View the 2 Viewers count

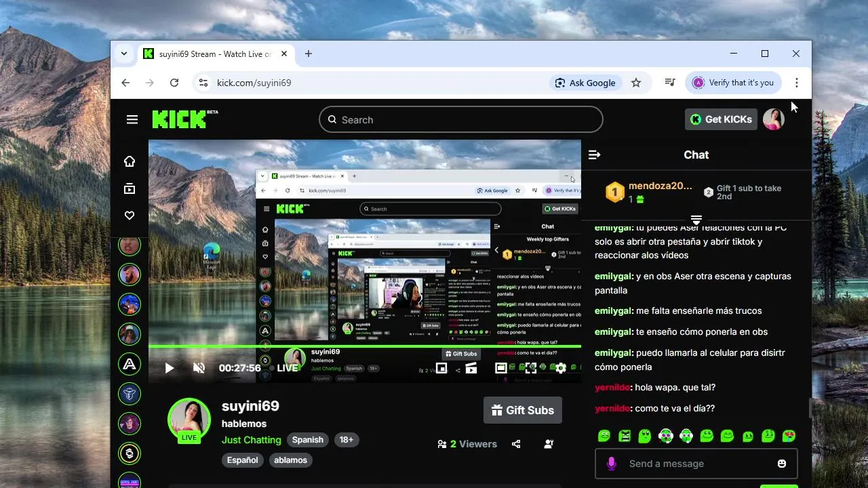pos(467,444)
